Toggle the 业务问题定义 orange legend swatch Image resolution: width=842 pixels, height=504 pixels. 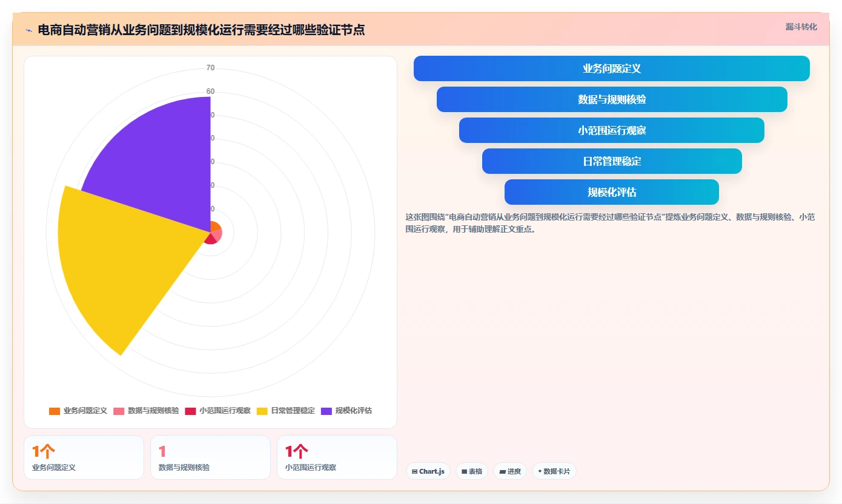(55, 411)
